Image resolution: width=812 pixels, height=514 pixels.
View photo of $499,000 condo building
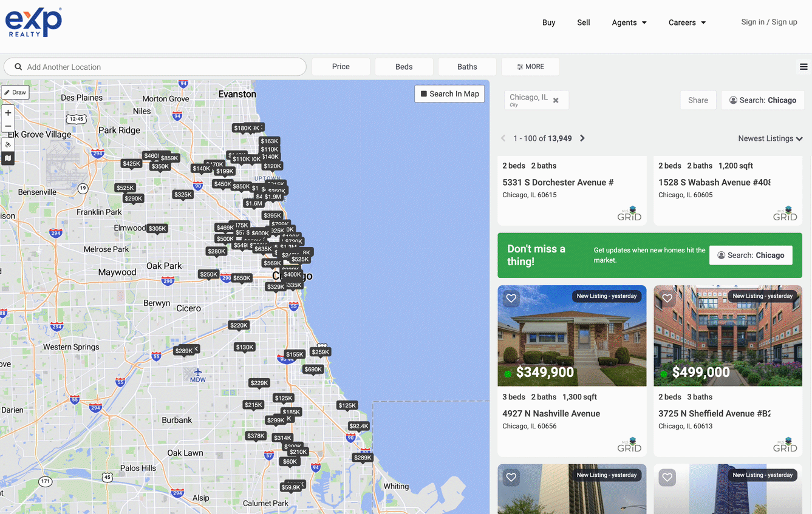point(728,336)
